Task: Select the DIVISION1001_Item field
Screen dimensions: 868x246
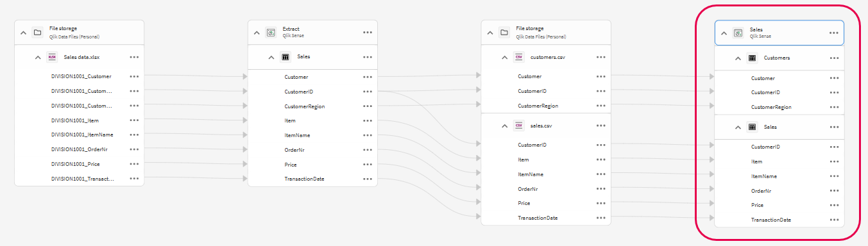Action: click(x=75, y=120)
